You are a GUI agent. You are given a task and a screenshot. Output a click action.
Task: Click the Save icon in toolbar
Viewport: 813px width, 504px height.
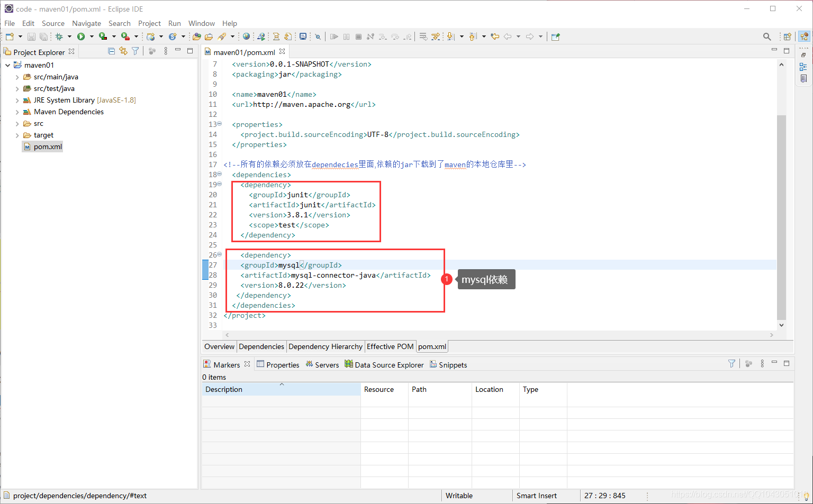pos(31,36)
